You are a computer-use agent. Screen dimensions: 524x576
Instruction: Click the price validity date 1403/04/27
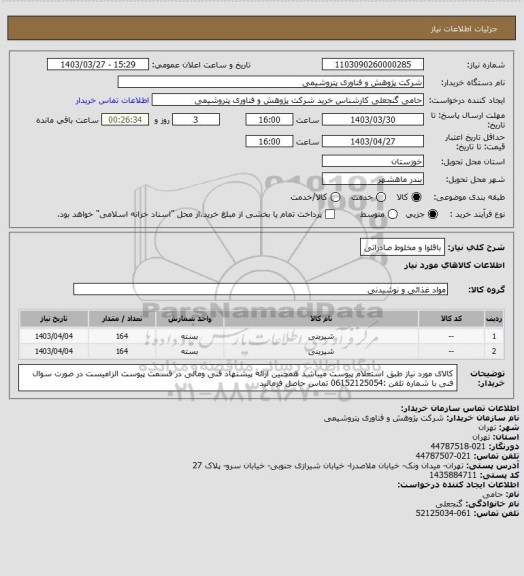[373, 141]
